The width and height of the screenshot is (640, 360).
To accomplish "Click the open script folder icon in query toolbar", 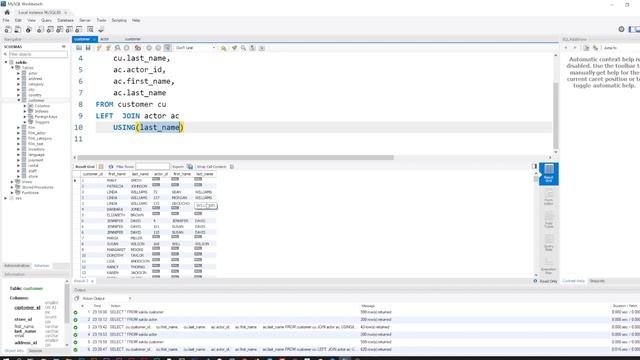I will (x=79, y=48).
